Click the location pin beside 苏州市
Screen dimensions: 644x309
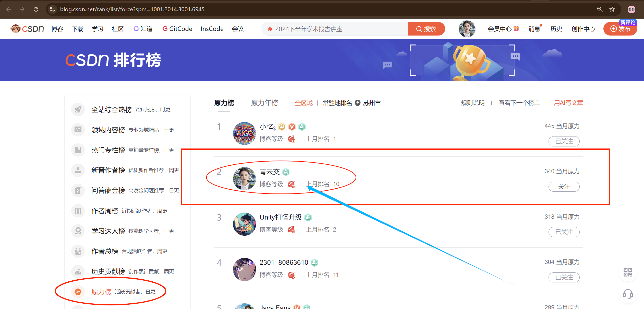point(358,103)
